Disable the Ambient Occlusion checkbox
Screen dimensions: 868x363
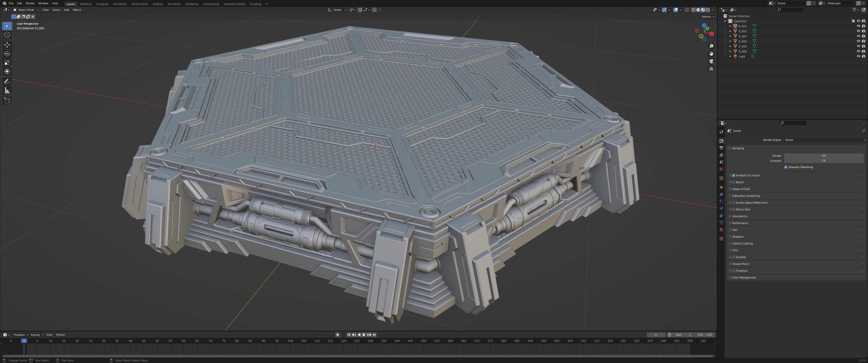point(734,175)
